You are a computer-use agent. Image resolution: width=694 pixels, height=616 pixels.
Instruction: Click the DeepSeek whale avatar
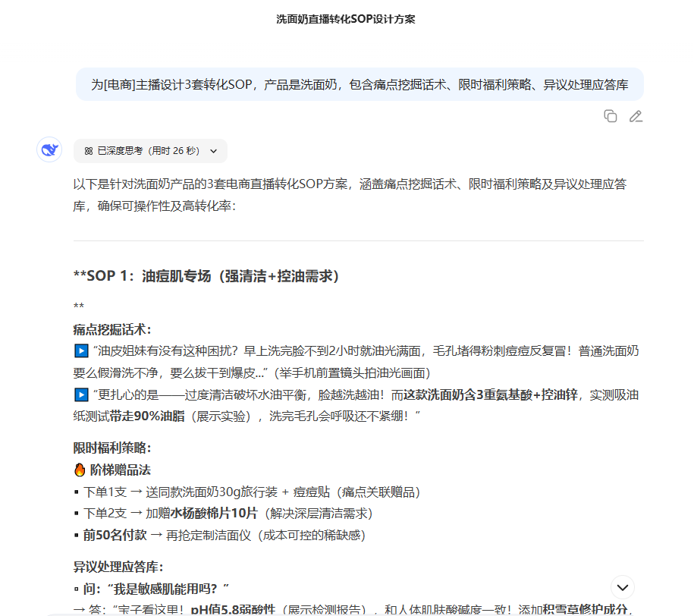point(49,149)
